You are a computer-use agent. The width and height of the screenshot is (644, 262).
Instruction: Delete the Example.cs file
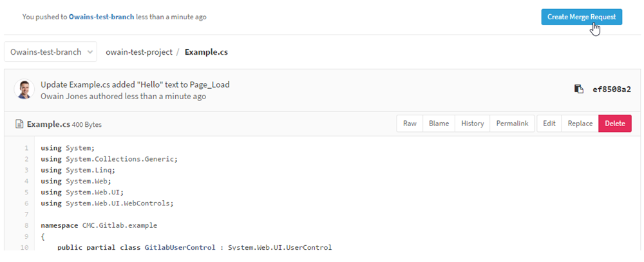point(615,124)
